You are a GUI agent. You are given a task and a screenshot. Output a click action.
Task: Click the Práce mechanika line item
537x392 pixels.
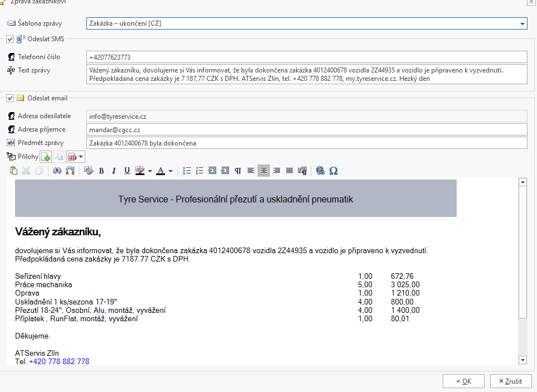(x=43, y=285)
